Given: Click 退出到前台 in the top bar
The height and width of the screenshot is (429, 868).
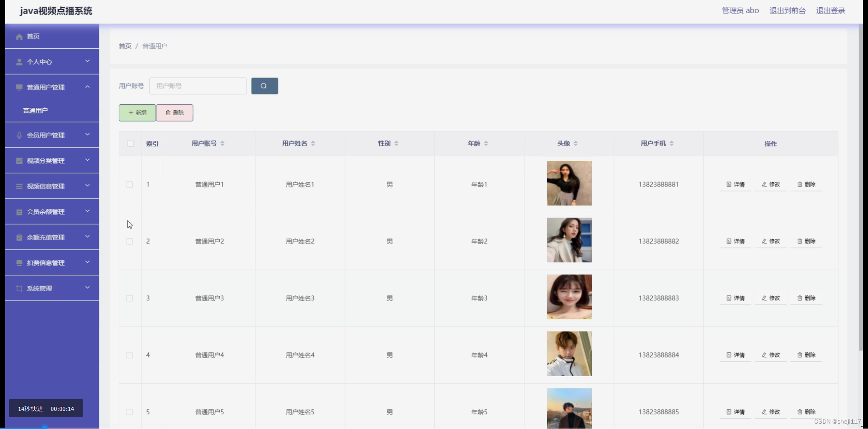Looking at the screenshot, I should 787,10.
